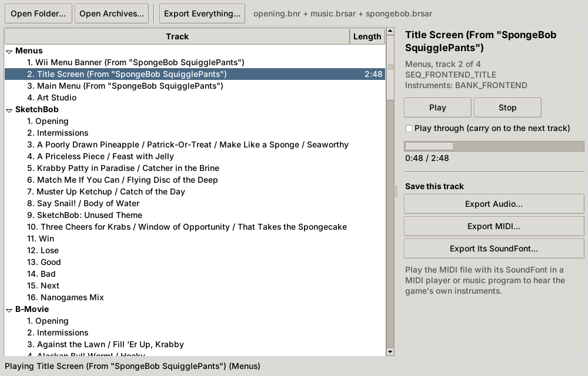The width and height of the screenshot is (588, 376).
Task: Start playback with the Play button
Action: 437,108
